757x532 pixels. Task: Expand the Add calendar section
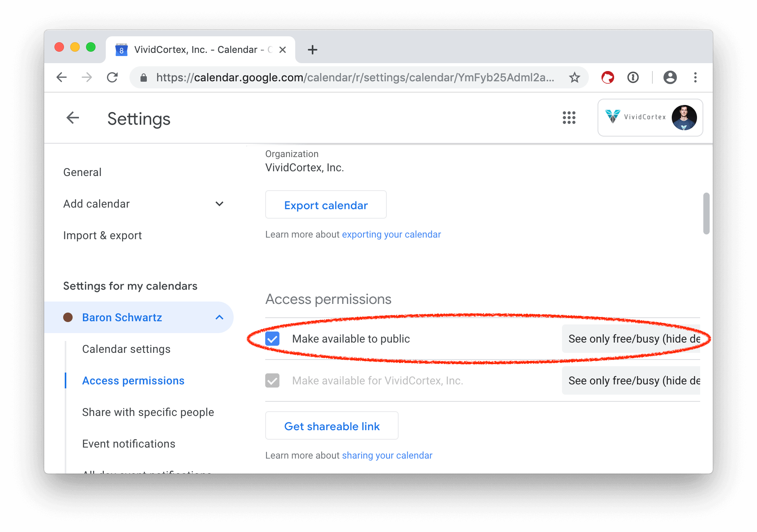[x=219, y=204]
